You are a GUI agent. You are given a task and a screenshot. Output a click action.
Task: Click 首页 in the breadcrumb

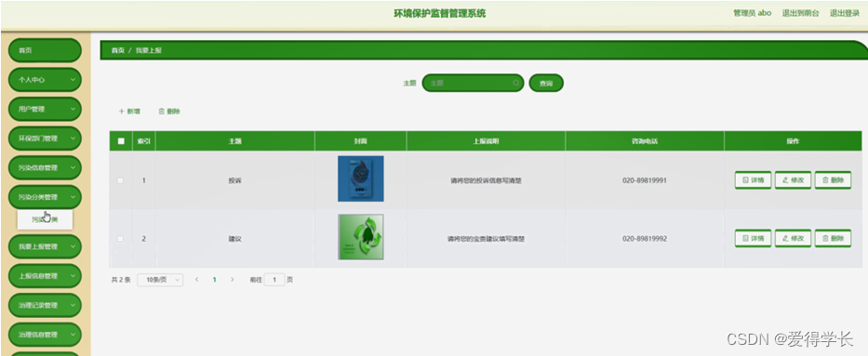click(x=118, y=50)
